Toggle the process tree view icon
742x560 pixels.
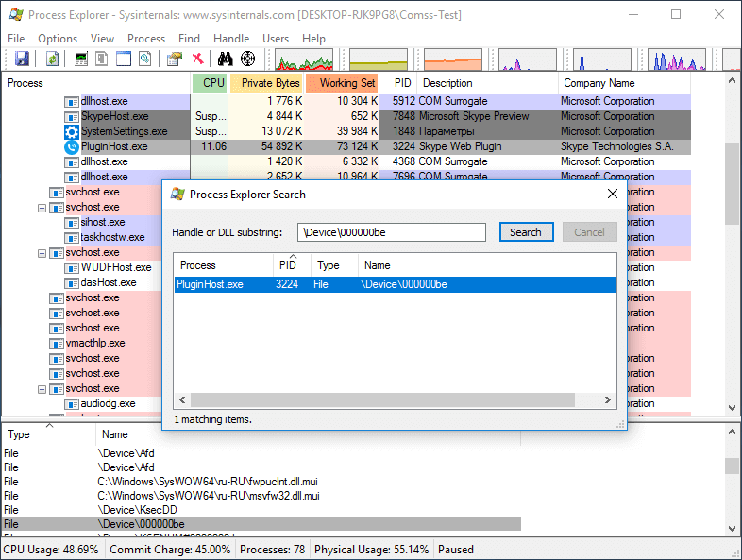102,59
